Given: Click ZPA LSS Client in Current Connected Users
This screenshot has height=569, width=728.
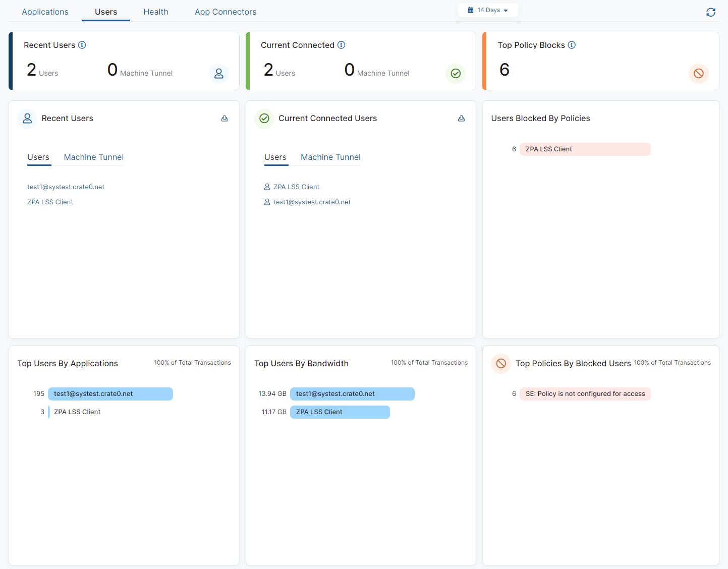Looking at the screenshot, I should point(296,187).
